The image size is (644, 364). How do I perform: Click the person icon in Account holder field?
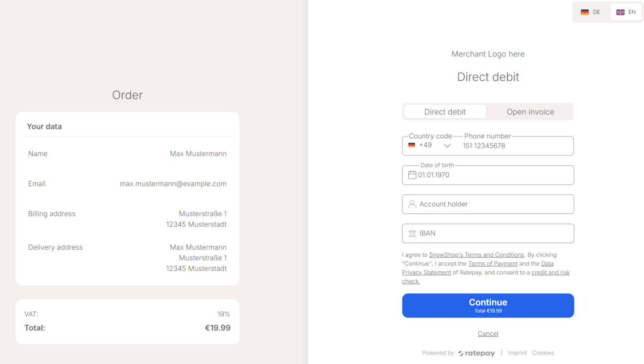pos(412,204)
